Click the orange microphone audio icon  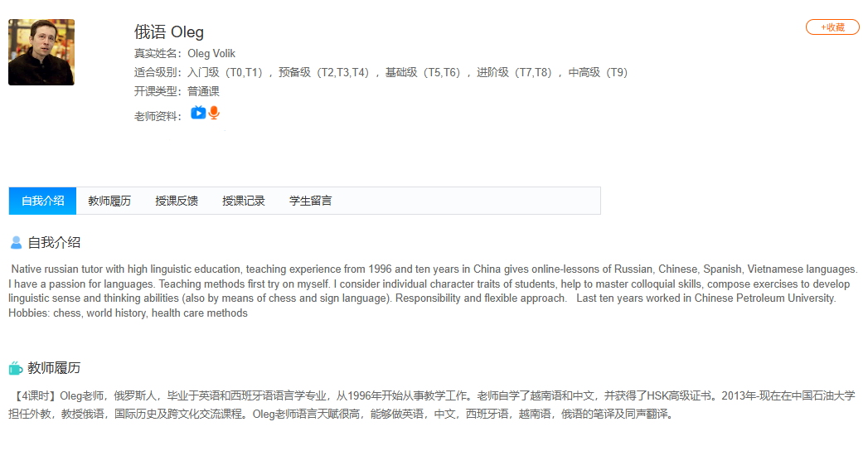214,113
